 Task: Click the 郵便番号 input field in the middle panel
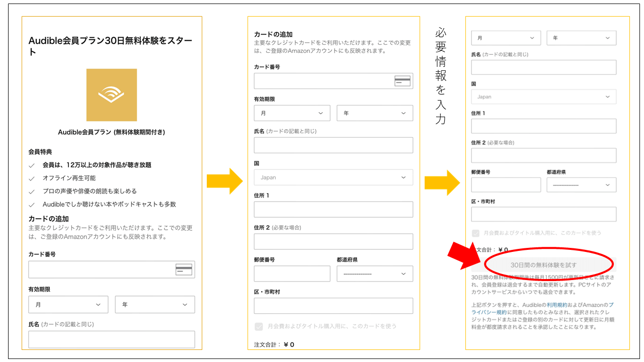tap(292, 274)
